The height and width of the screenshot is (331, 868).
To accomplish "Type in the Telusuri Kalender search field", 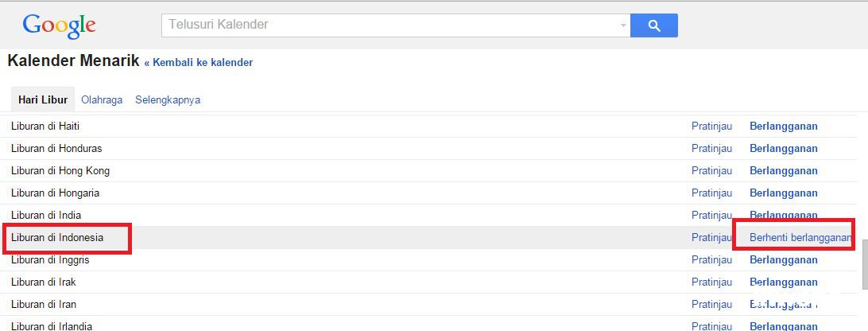I will click(389, 25).
